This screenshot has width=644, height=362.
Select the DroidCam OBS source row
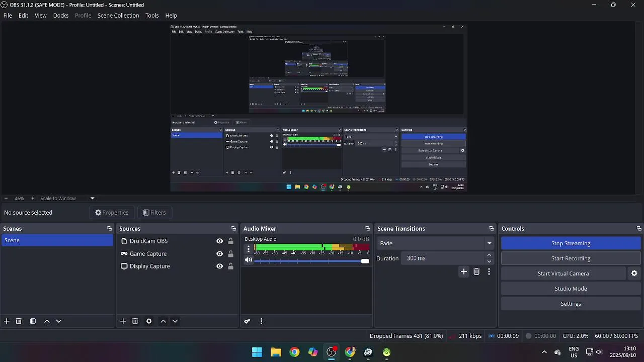pyautogui.click(x=177, y=241)
